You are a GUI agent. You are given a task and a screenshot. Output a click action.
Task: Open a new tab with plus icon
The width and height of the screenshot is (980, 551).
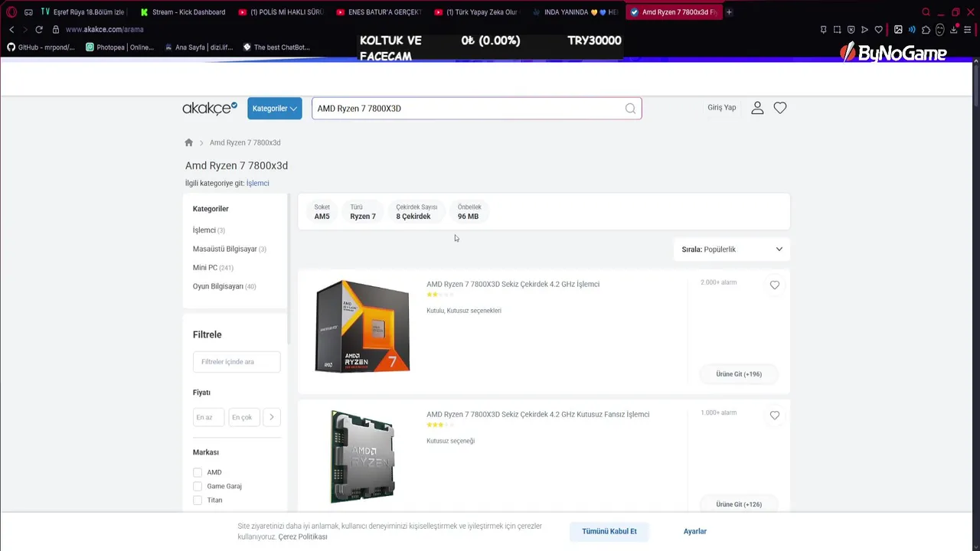(729, 12)
